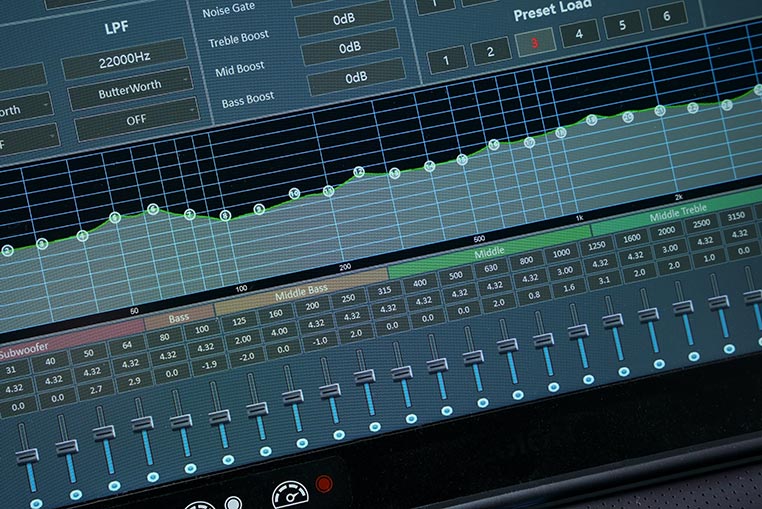
Task: Select EQ curve node 8
Action: click(x=225, y=215)
